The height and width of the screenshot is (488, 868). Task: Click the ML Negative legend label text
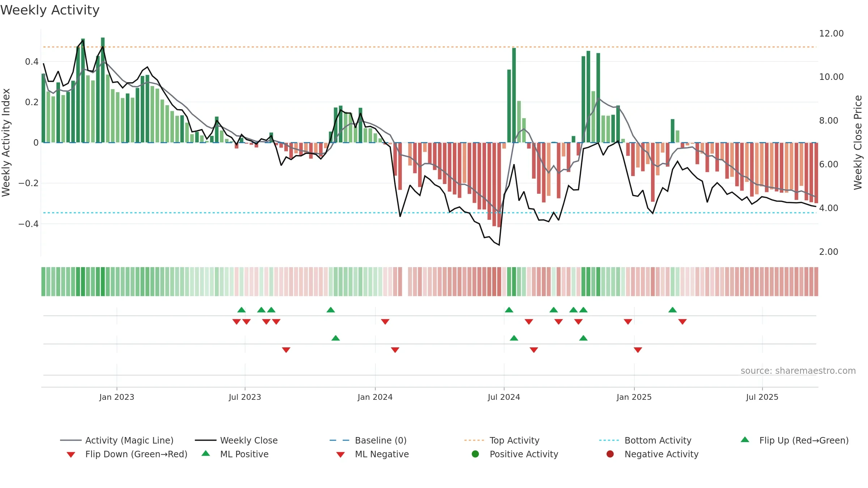pyautogui.click(x=382, y=454)
